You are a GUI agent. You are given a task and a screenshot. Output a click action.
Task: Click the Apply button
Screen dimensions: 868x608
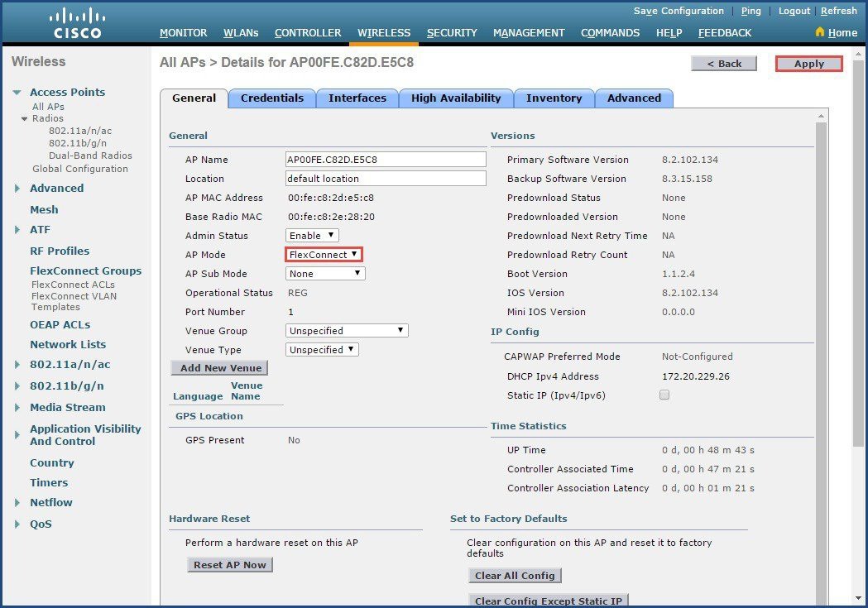808,64
